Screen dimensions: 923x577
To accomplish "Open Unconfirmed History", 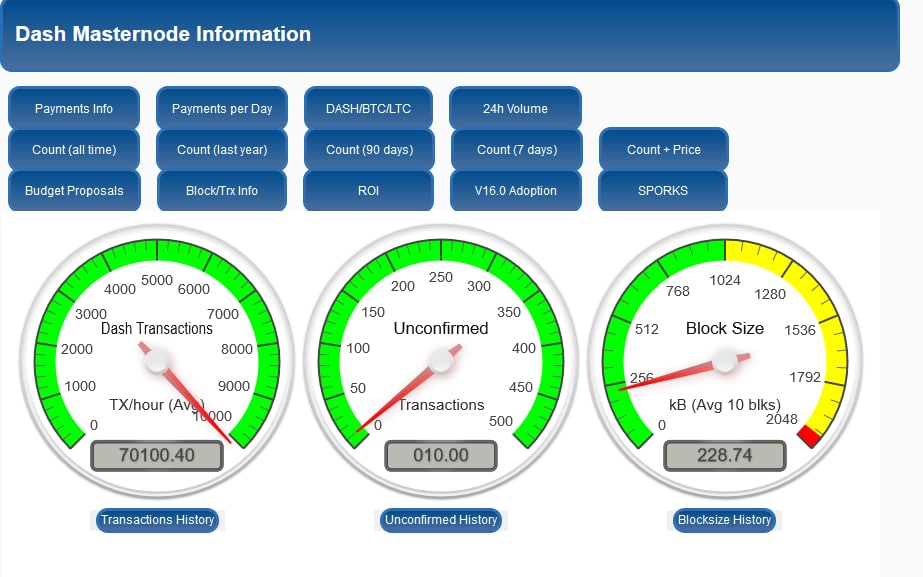I will (x=441, y=520).
